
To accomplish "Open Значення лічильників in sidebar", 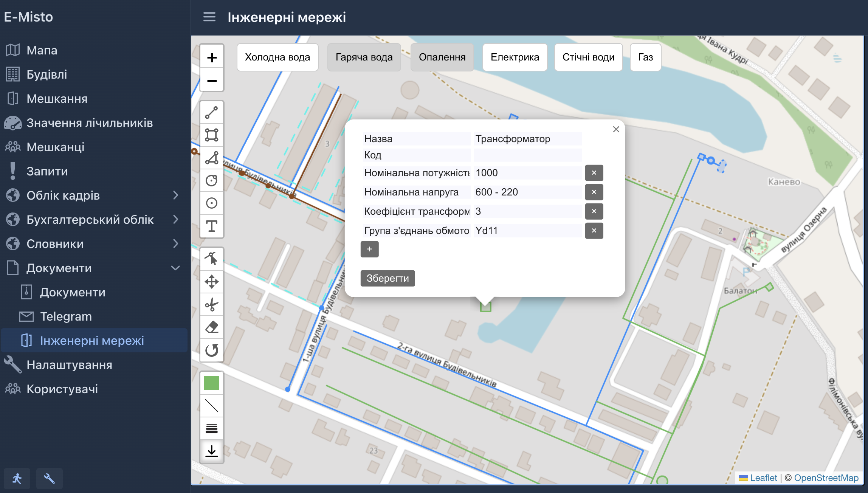I will (x=90, y=123).
